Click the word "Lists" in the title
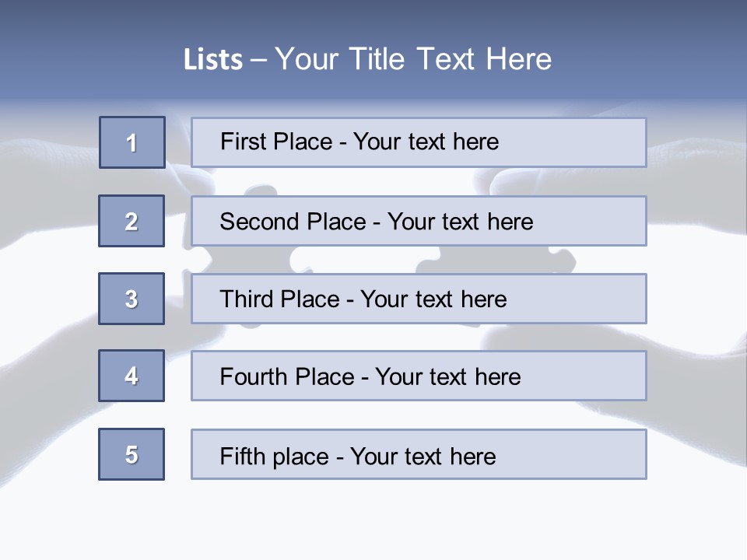This screenshot has width=747, height=560. click(x=212, y=60)
